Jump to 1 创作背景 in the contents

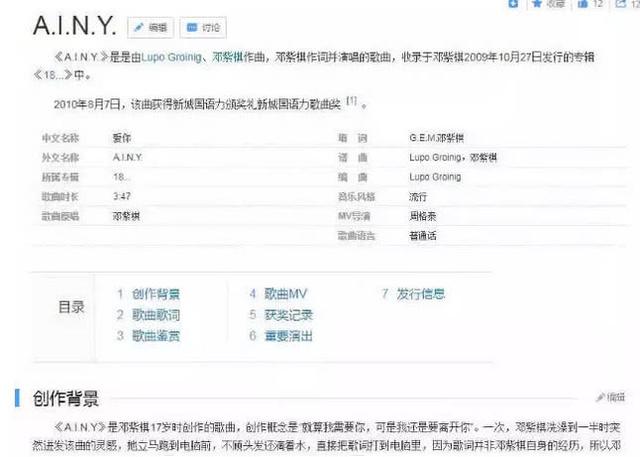149,294
